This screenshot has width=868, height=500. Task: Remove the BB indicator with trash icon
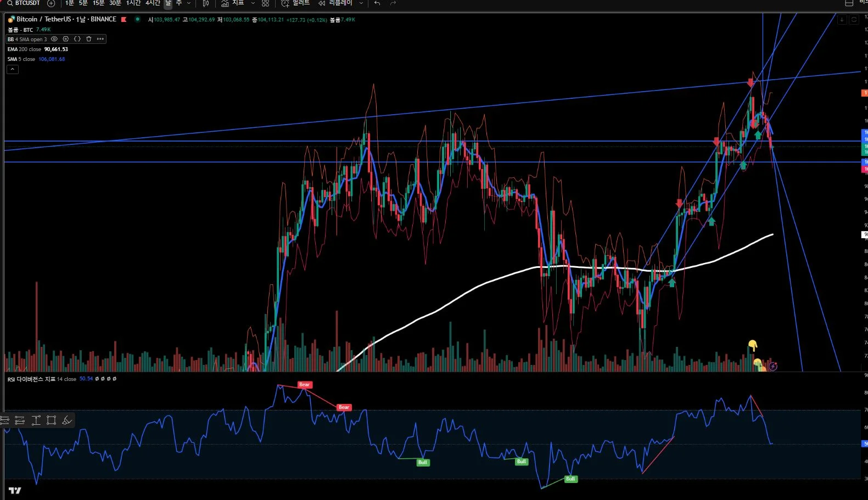coord(89,39)
